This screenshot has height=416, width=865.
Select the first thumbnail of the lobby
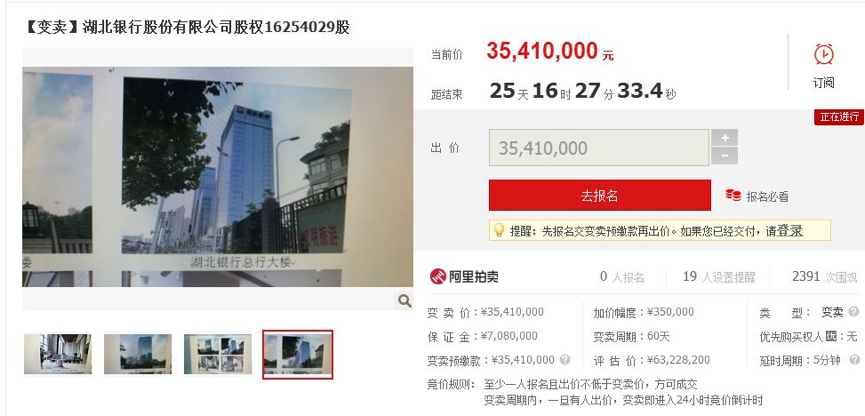click(x=58, y=354)
